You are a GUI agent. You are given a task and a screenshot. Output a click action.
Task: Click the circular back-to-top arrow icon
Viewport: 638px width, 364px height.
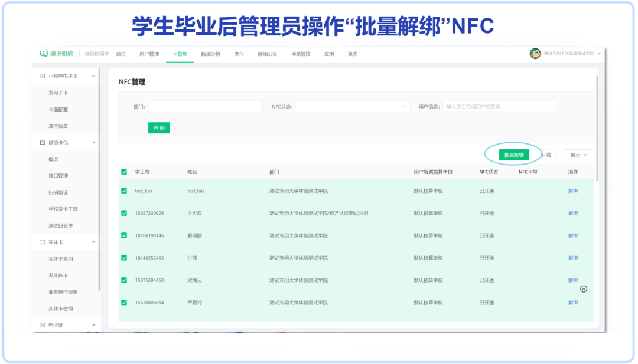click(584, 288)
